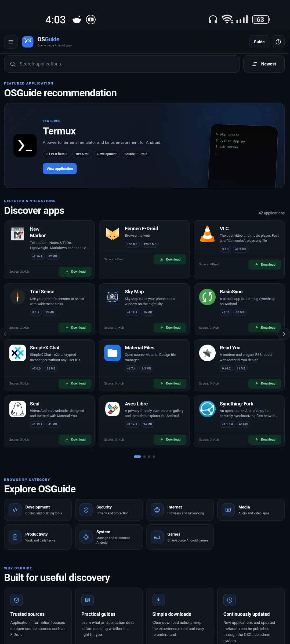Viewport: 290px width, 644px height.
Task: Browse the Security category
Action: [109, 510]
